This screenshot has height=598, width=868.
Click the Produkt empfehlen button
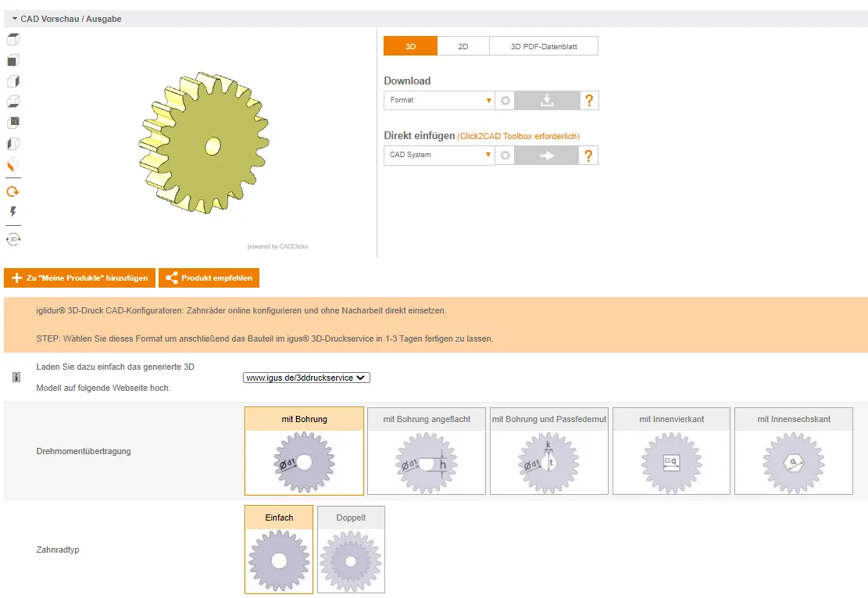tap(209, 278)
